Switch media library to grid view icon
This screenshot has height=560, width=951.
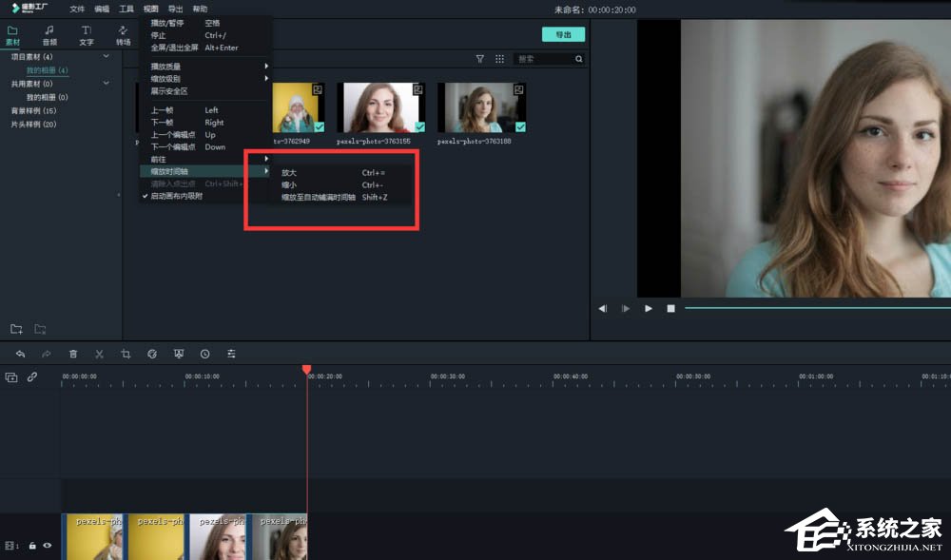(500, 59)
